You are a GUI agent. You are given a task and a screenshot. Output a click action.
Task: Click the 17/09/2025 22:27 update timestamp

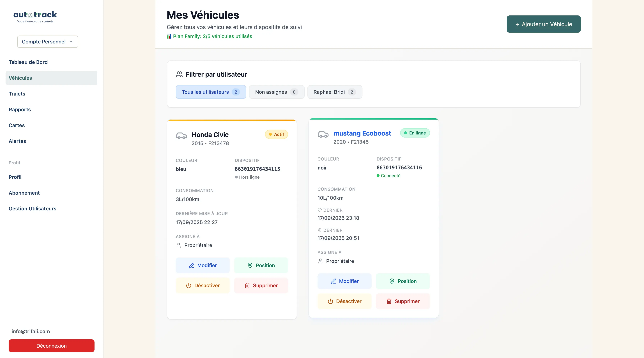tap(197, 222)
